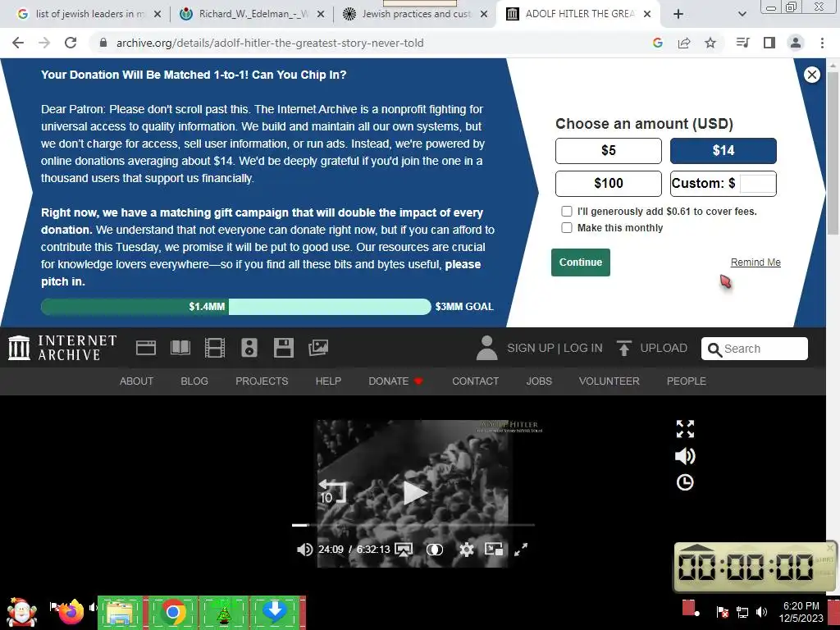Click the large speaker icon beside player
This screenshot has width=840, height=630.
click(x=685, y=456)
